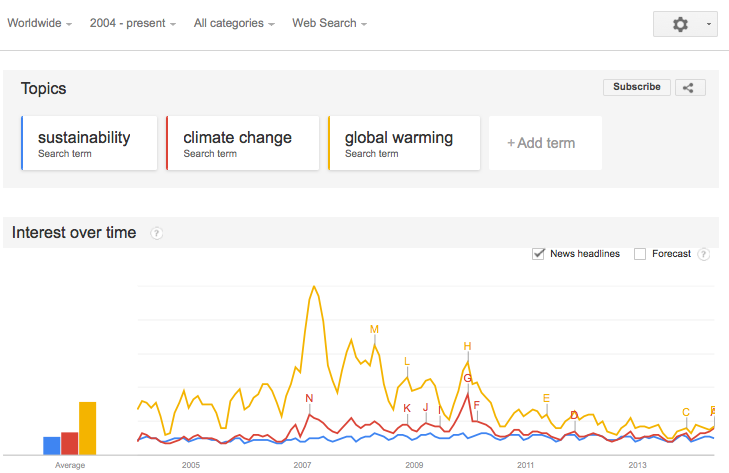729x473 pixels.
Task: Click headline marker H on the graph
Action: (467, 346)
